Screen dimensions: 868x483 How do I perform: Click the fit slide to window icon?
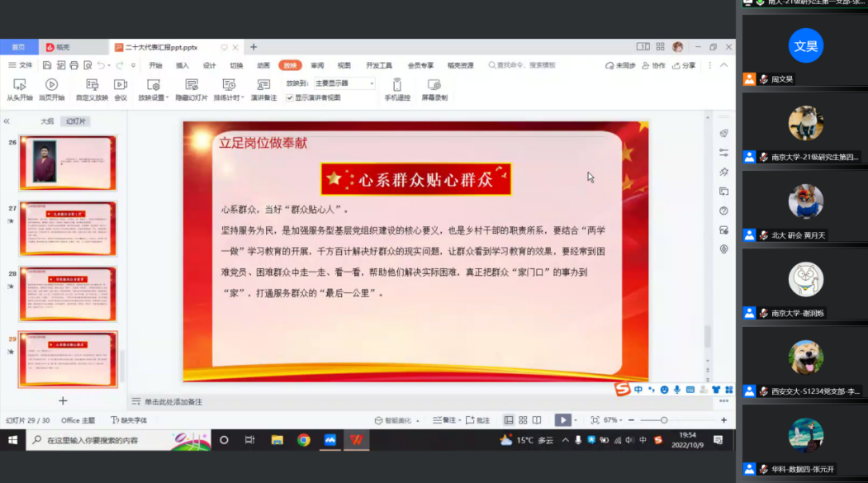[595, 420]
